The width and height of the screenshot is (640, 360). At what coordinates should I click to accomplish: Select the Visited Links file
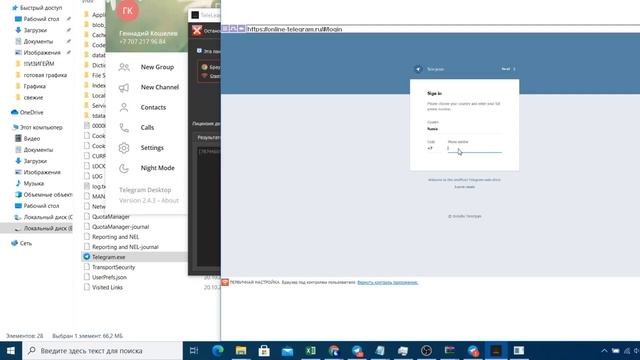click(x=107, y=287)
